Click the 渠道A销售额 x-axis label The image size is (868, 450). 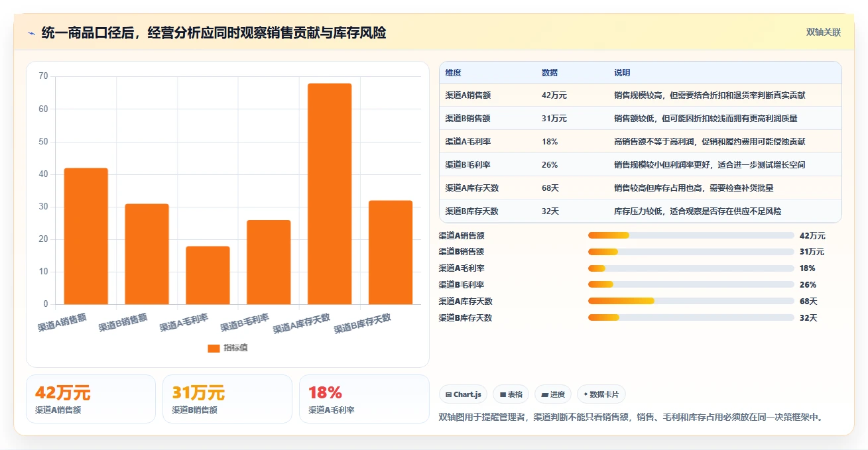62,322
